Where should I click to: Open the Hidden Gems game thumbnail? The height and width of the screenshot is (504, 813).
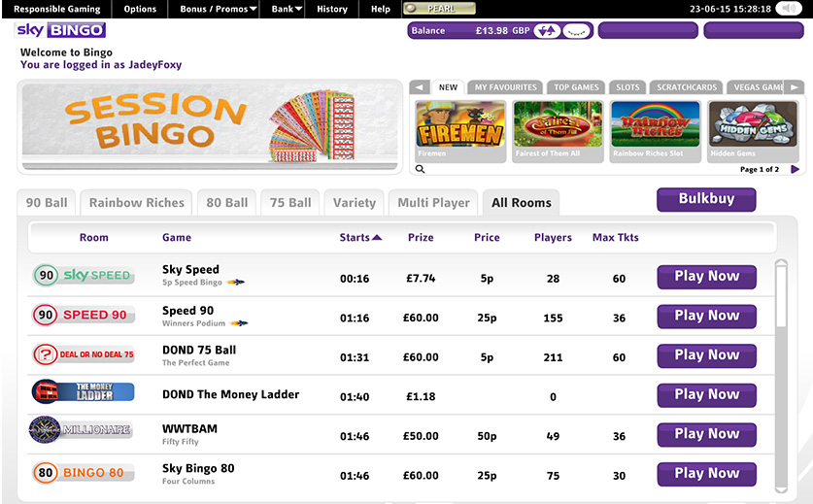[753, 131]
